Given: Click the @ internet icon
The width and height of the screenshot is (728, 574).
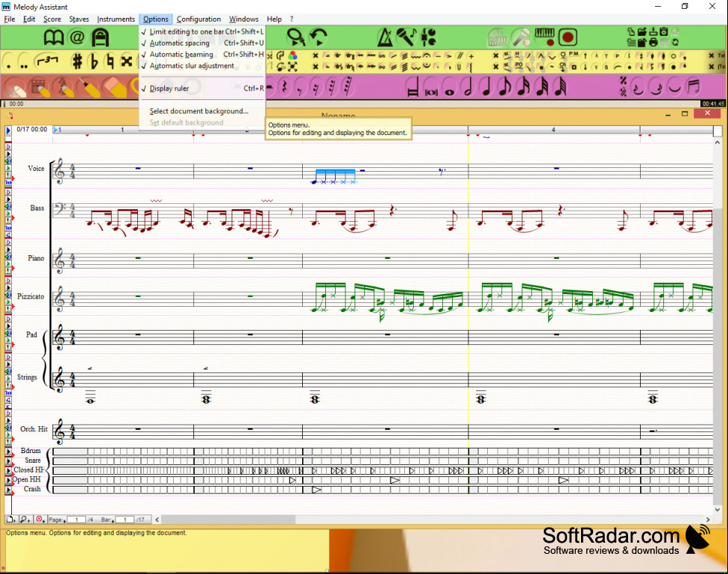Looking at the screenshot, I should coord(77,37).
